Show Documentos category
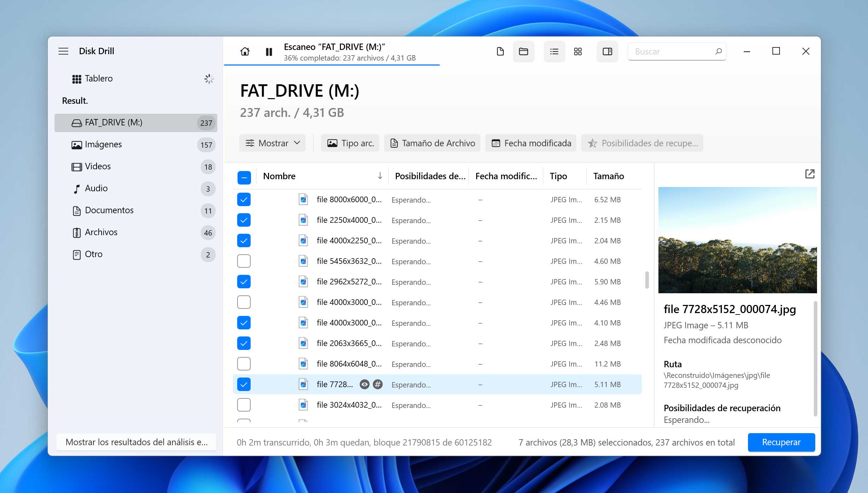 pyautogui.click(x=136, y=210)
